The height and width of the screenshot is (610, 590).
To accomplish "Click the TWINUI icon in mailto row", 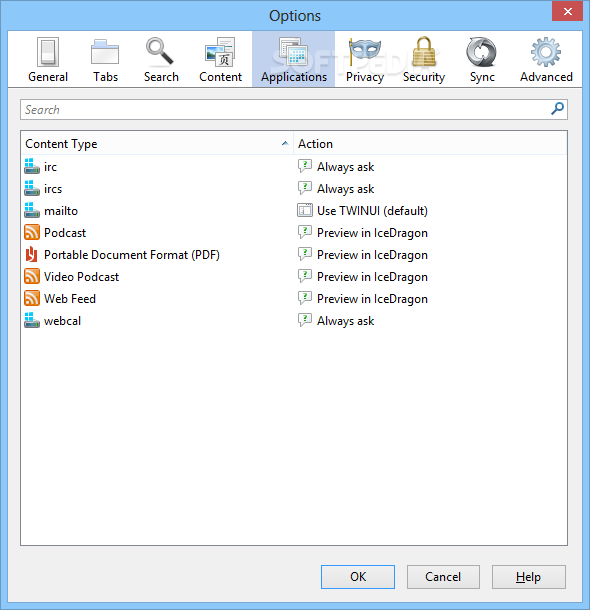I will pos(305,210).
